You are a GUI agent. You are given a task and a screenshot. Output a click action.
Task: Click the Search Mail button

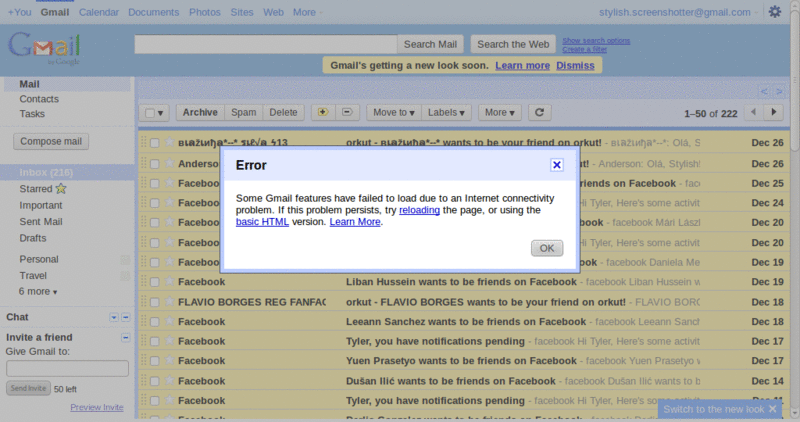point(430,44)
